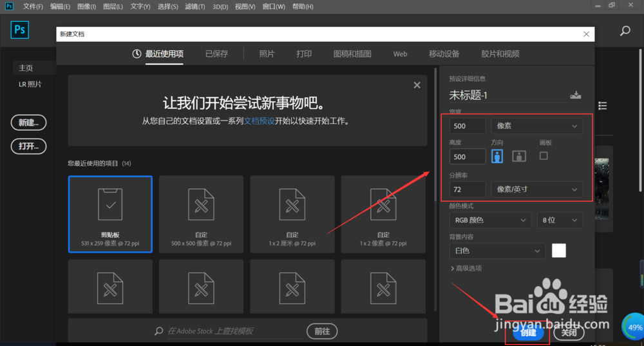Close the welcome banner with X
Screen dimensions: 644x346
(417, 85)
